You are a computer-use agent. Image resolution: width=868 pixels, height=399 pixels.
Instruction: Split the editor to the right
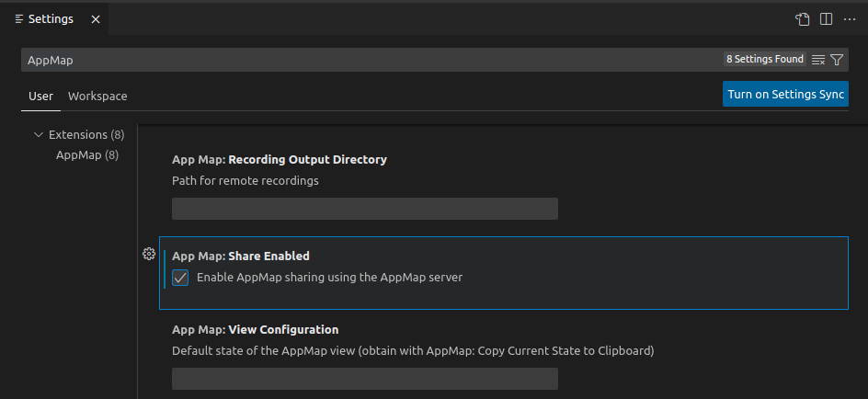click(x=826, y=19)
